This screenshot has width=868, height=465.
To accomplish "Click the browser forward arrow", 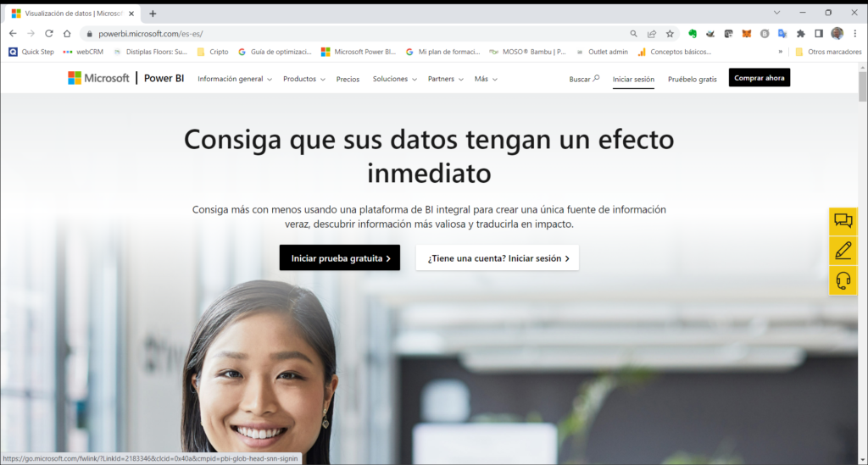I will click(x=31, y=34).
